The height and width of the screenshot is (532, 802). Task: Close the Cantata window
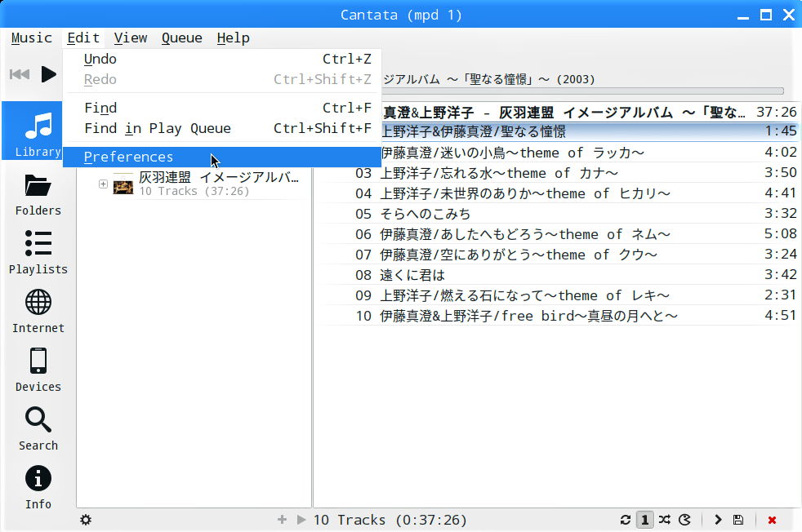click(x=789, y=15)
